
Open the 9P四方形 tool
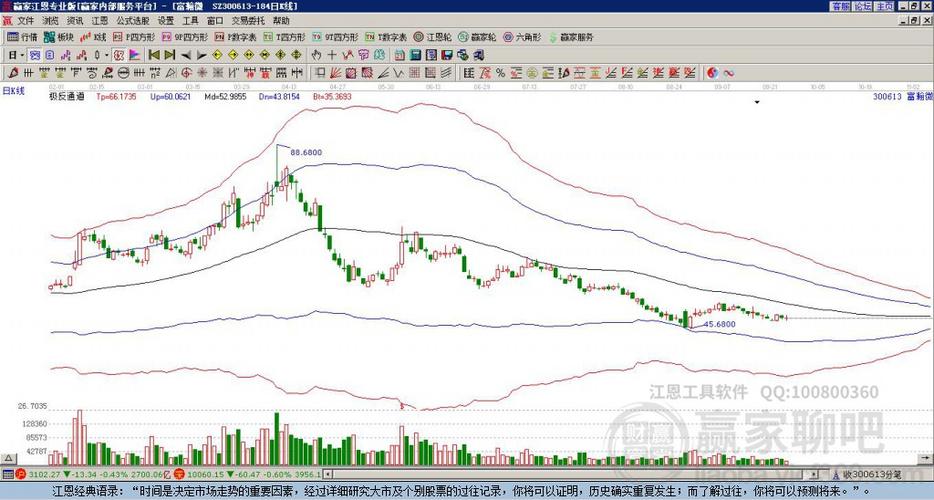185,37
